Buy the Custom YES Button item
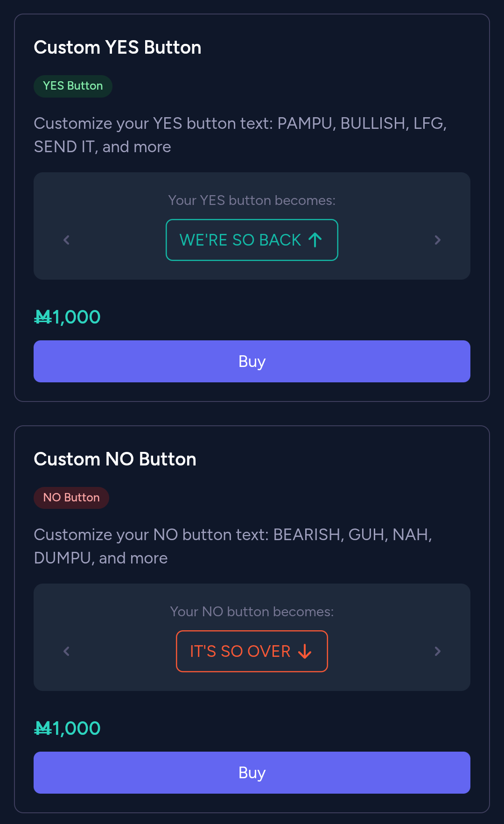Viewport: 504px width, 824px height. coord(252,361)
